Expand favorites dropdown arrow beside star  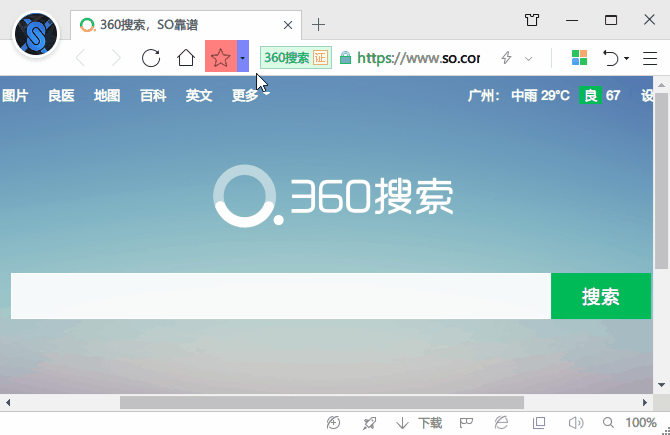point(243,56)
